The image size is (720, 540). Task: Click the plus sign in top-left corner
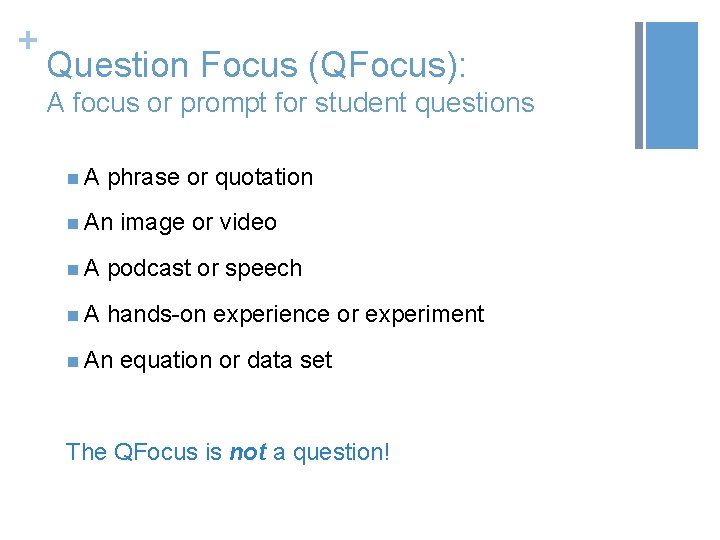pos(26,40)
